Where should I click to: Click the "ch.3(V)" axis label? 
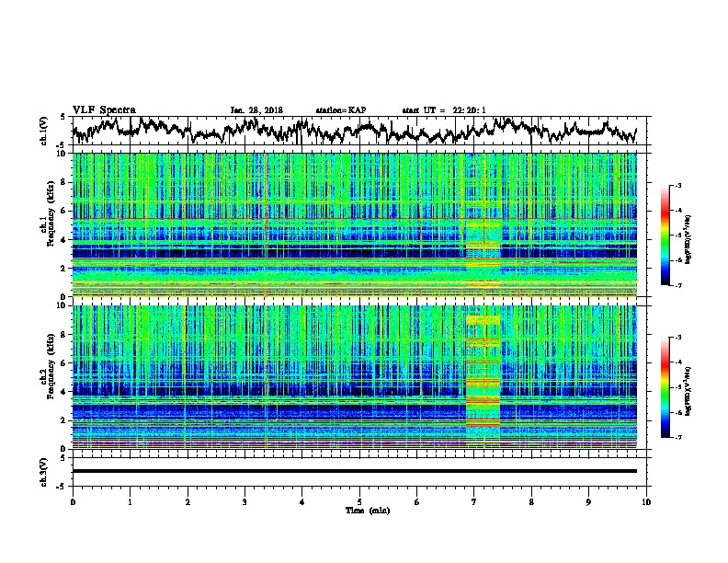click(44, 472)
